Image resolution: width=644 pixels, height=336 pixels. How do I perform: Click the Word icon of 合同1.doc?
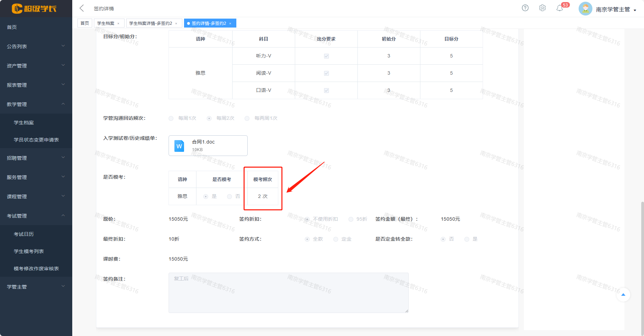coord(179,146)
